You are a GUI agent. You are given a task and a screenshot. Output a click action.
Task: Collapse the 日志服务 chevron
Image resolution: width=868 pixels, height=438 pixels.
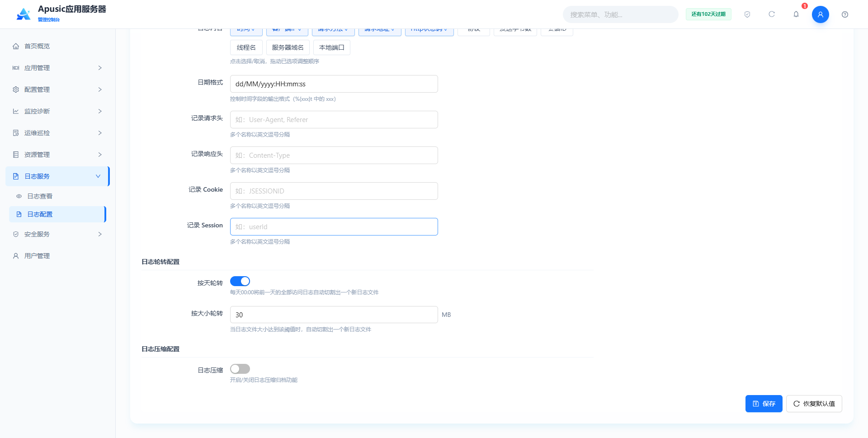click(98, 176)
